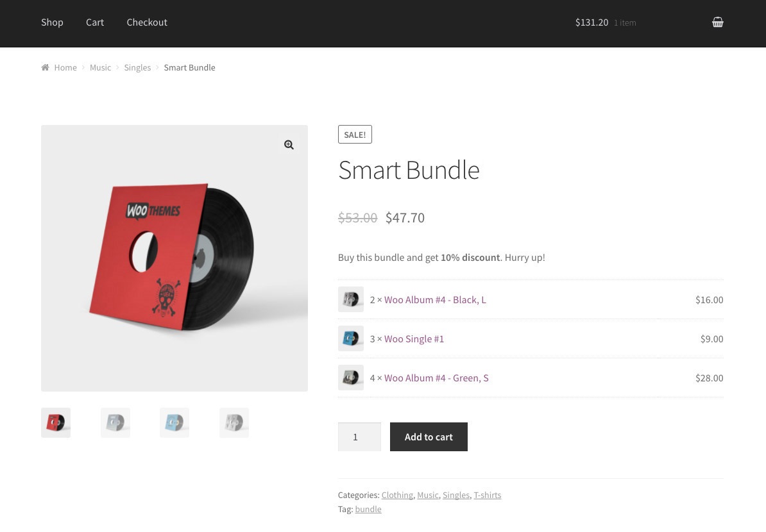The image size is (766, 532).
Task: Click the bundle tag link
Action: pyautogui.click(x=368, y=509)
